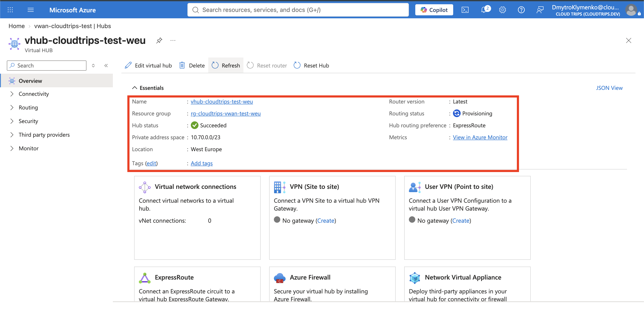Pin vhub-cloudtrips-test-weu to dashboard
The width and height of the screenshot is (644, 310).
(159, 40)
